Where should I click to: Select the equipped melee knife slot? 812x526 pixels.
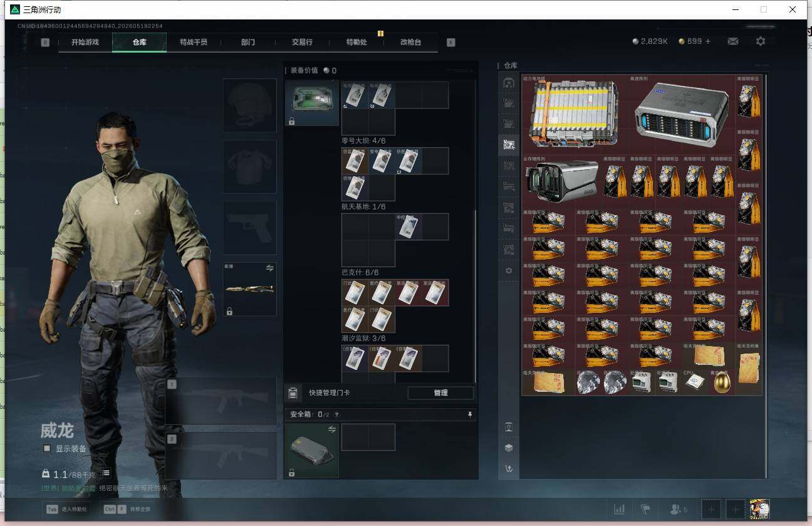pos(250,289)
